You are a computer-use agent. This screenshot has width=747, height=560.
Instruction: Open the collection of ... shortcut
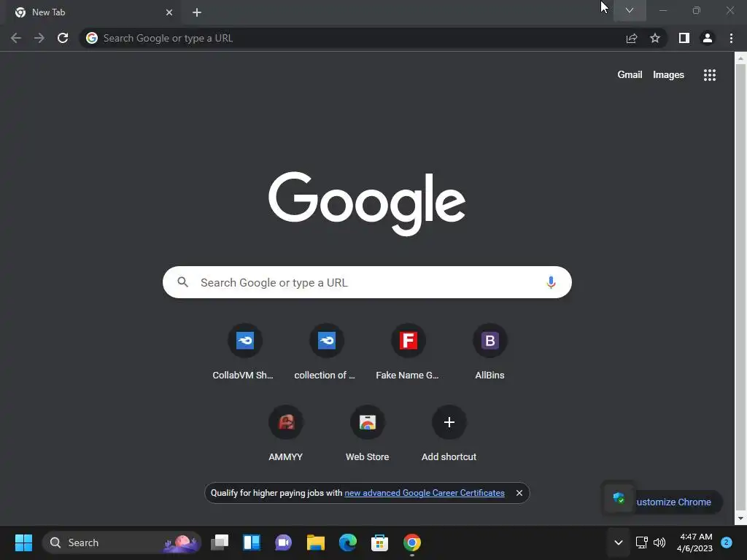click(326, 351)
